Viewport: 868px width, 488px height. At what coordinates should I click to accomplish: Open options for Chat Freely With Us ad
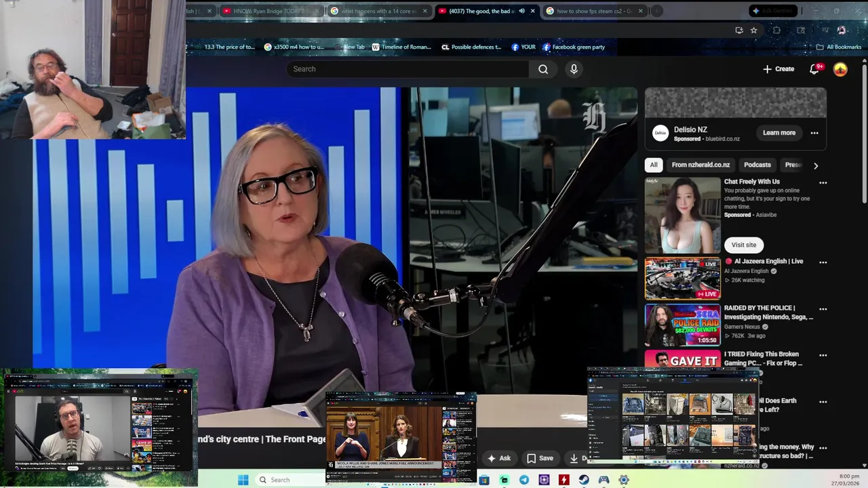point(823,183)
